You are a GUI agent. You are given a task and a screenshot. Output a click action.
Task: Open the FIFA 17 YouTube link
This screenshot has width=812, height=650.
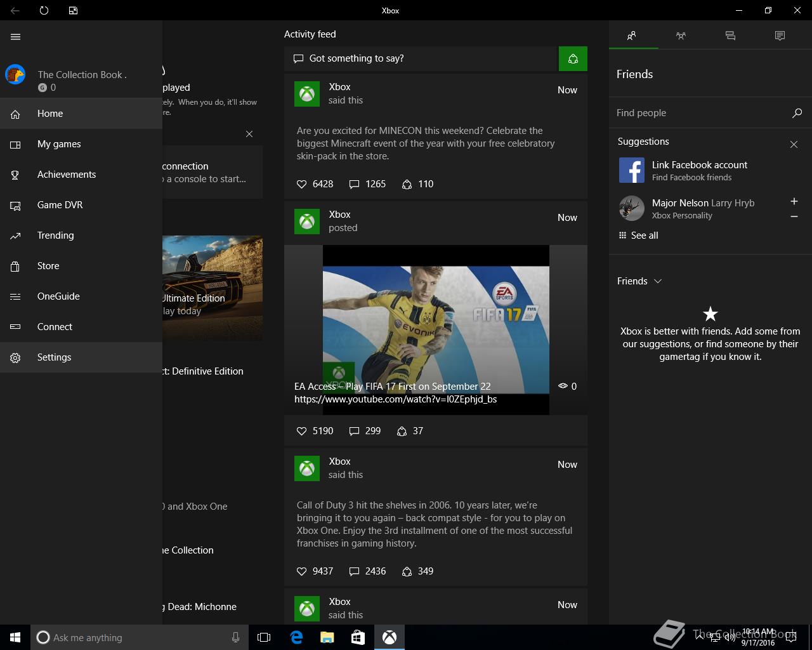395,399
